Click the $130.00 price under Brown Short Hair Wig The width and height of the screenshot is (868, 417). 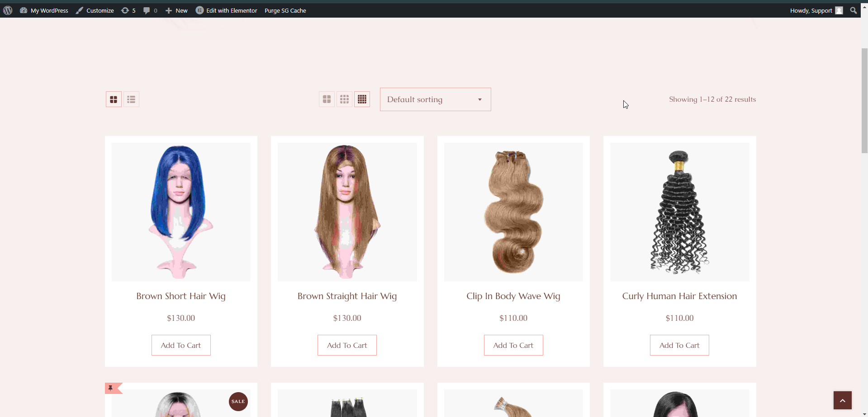point(181,318)
